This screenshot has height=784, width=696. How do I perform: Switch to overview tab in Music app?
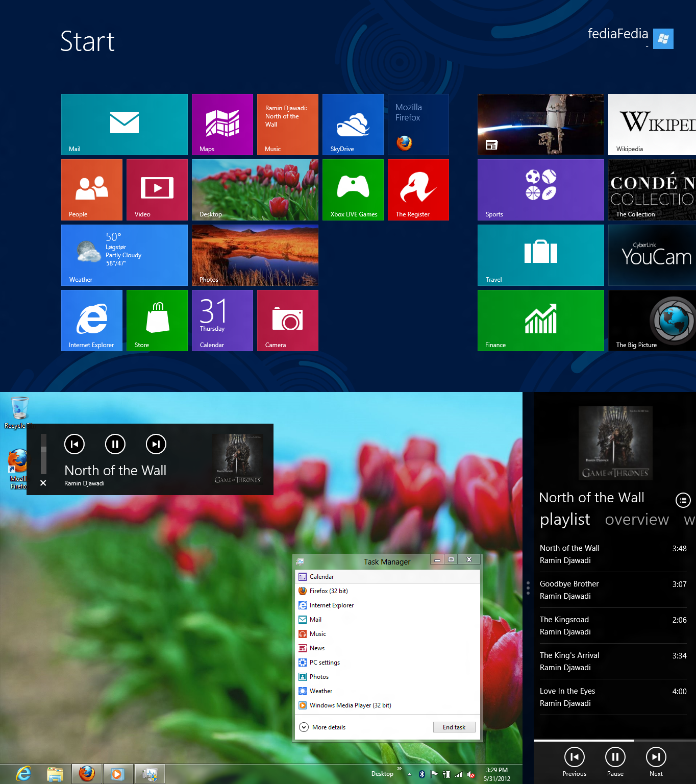[637, 520]
